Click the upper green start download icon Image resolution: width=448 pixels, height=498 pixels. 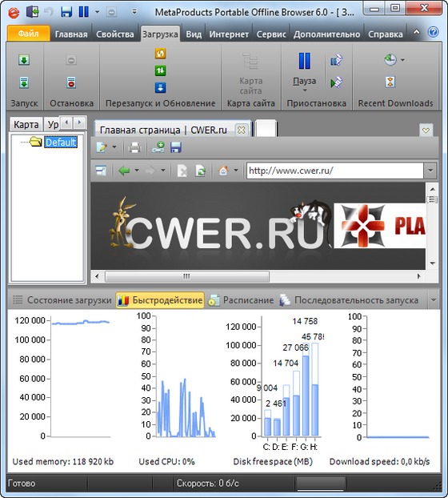coord(24,60)
